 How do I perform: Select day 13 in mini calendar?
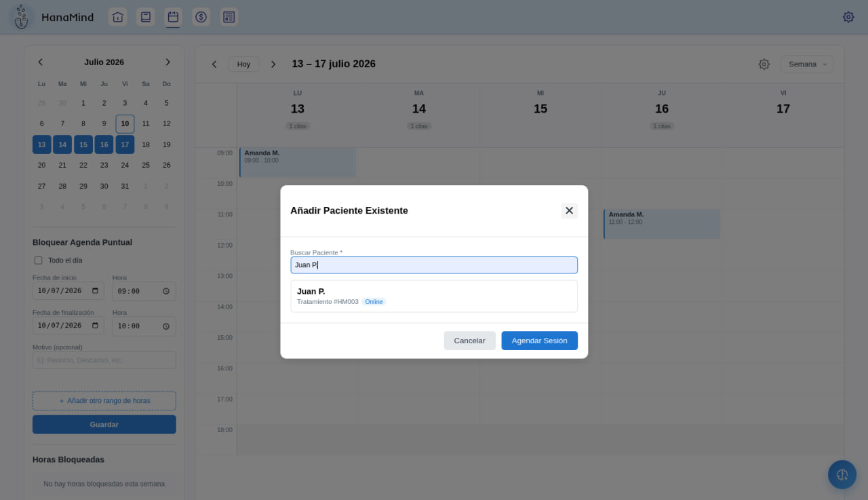click(x=42, y=145)
